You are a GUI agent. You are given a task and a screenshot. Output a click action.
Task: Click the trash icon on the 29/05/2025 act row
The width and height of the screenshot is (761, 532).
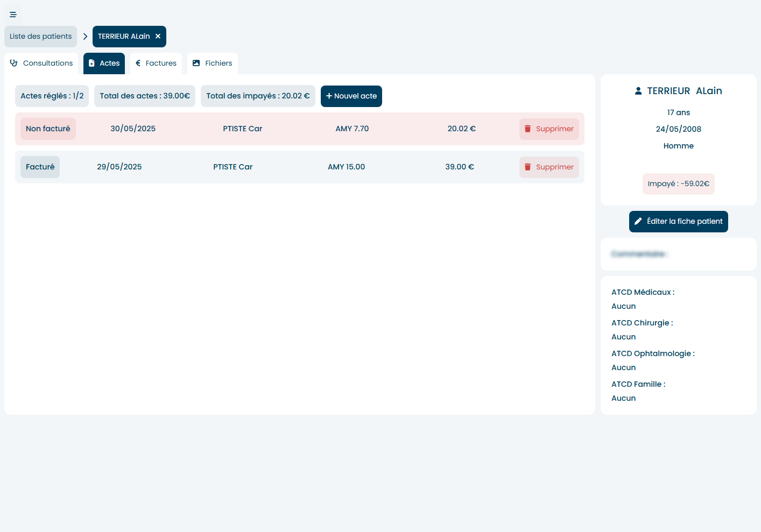(x=528, y=167)
